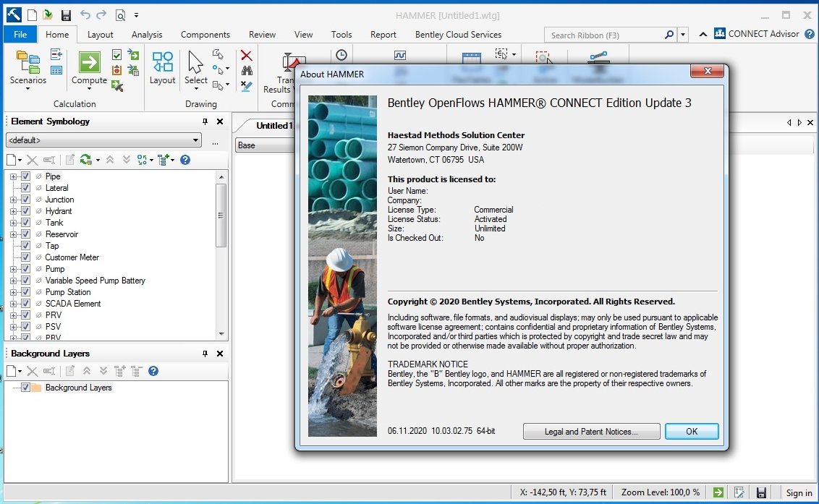Viewport: 819px width, 504px height.
Task: Click the Undo arrow in quick access toolbar
Action: pyautogui.click(x=85, y=15)
